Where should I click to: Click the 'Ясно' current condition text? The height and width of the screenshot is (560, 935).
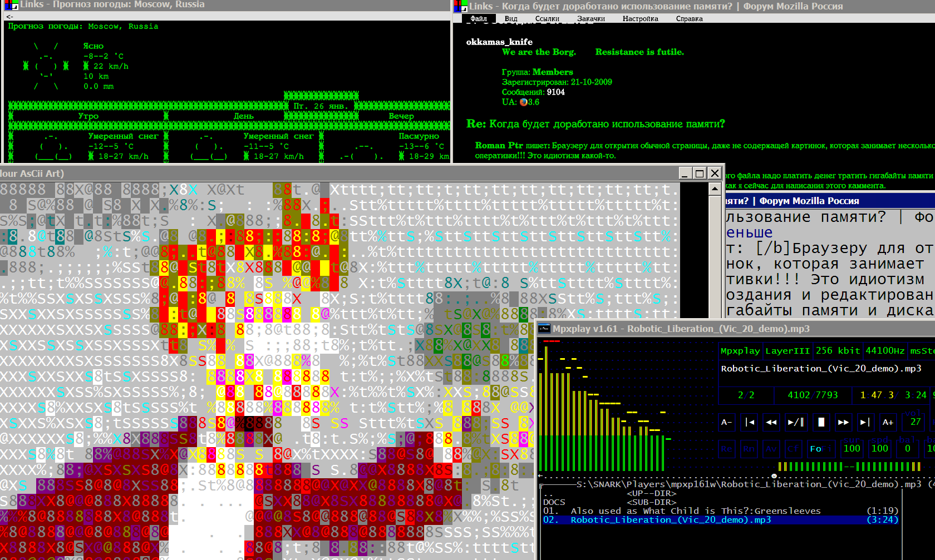[93, 46]
